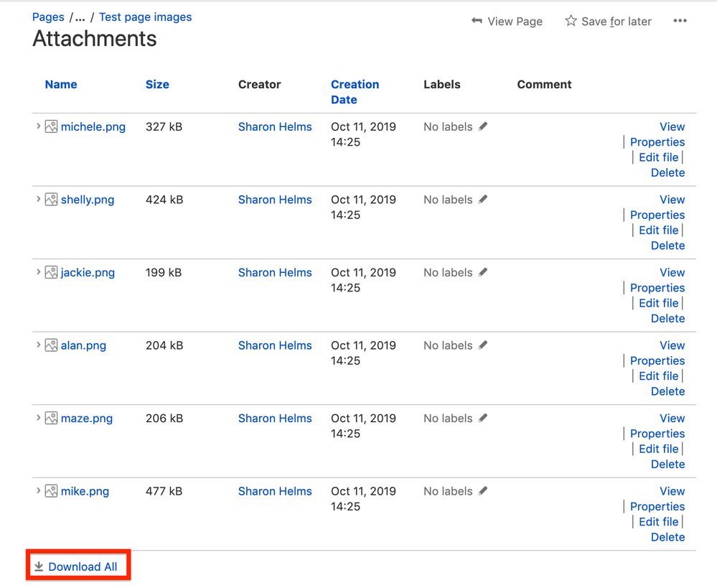Expand the alan.png row details
The width and height of the screenshot is (717, 588).
pyautogui.click(x=39, y=344)
